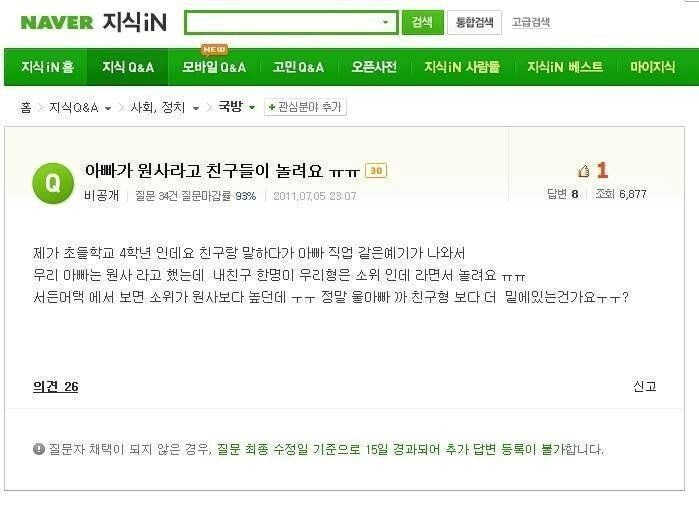The width and height of the screenshot is (699, 519).
Task: Click inside the search input field
Action: pos(283,22)
